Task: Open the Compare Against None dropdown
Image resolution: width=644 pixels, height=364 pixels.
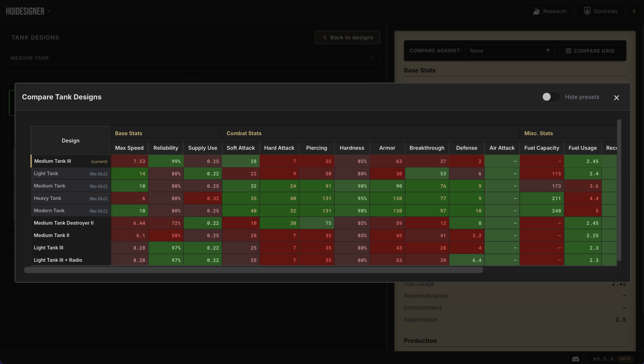Action: (x=510, y=51)
